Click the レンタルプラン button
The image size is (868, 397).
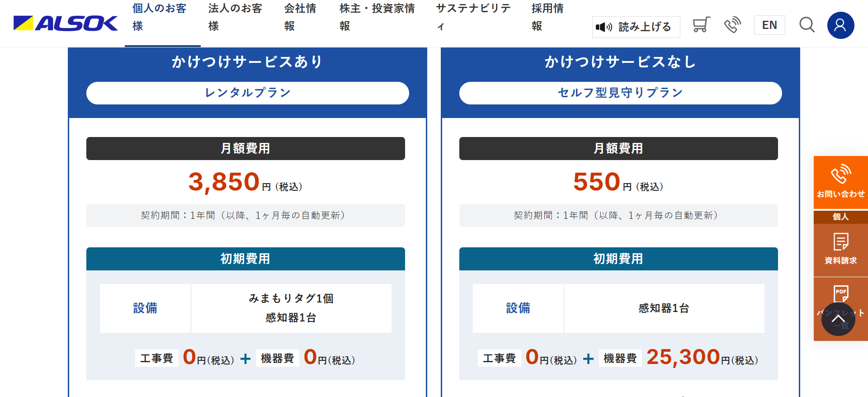247,93
